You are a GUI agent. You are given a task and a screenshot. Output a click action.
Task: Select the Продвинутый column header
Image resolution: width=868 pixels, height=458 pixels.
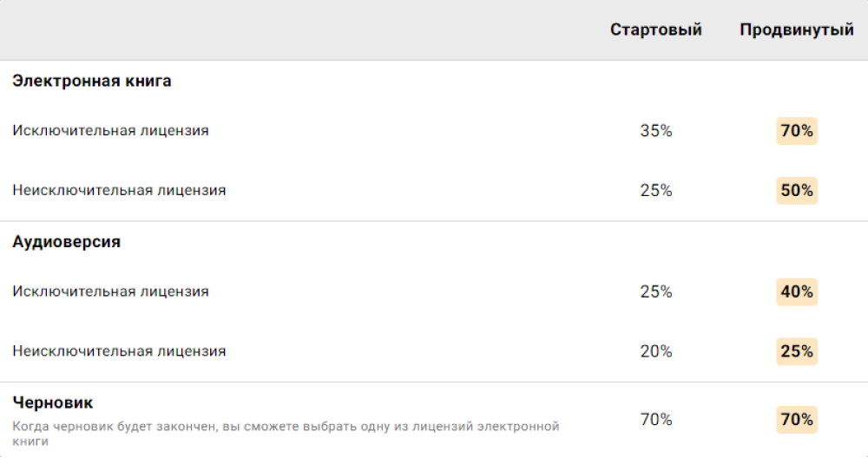(x=796, y=29)
